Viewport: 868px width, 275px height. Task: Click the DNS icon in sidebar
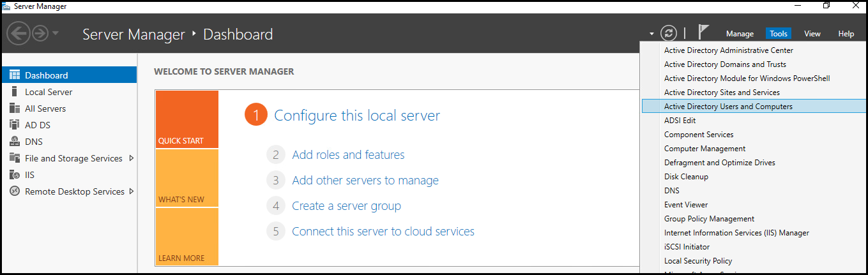pyautogui.click(x=14, y=142)
